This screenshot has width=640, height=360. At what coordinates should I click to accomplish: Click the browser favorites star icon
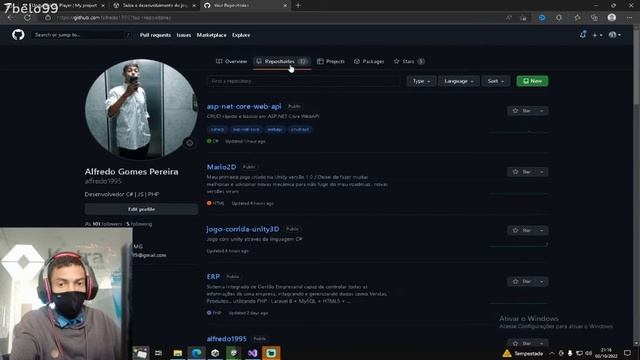tap(577, 18)
